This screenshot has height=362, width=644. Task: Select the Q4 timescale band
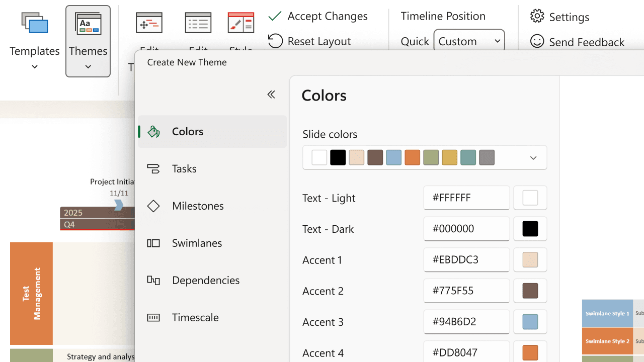point(97,224)
